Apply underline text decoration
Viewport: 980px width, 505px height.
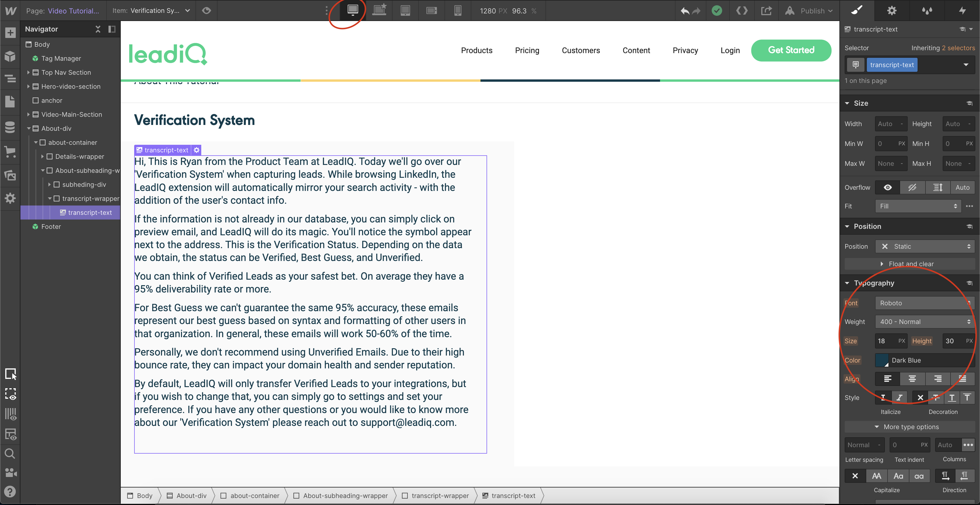click(952, 398)
